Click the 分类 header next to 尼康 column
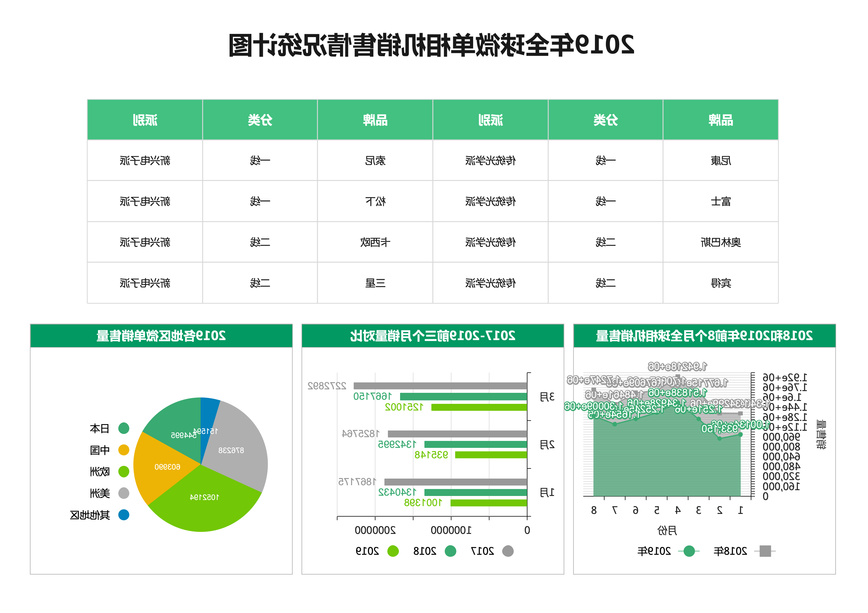The height and width of the screenshot is (613, 868). point(606,120)
